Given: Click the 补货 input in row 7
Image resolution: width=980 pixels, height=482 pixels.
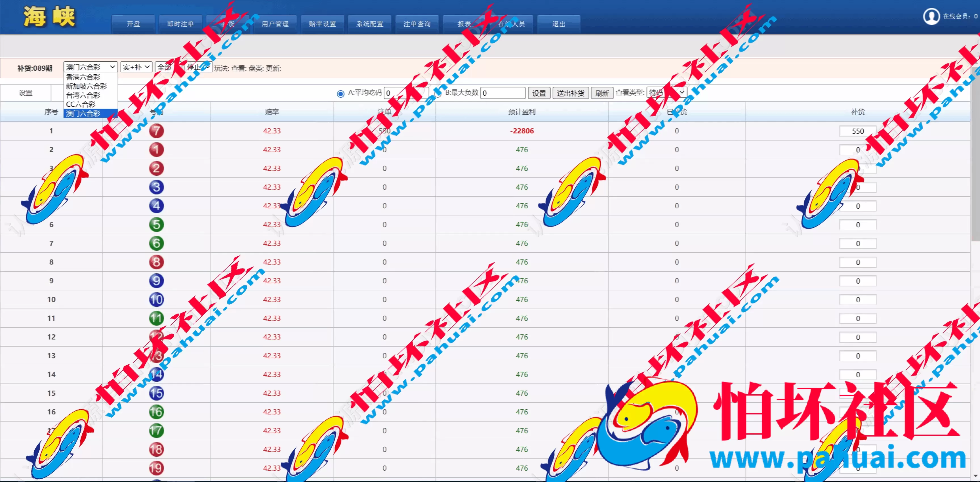Looking at the screenshot, I should point(858,244).
